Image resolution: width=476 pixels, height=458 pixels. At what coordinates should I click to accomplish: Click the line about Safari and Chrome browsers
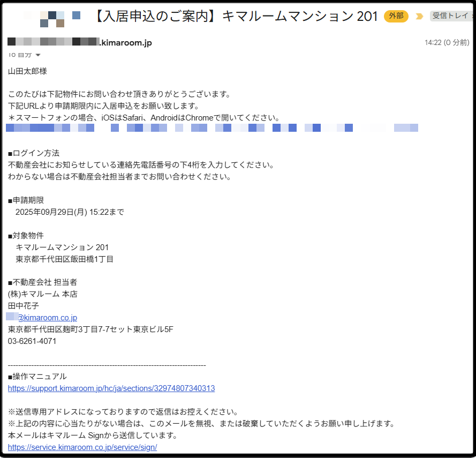[143, 118]
